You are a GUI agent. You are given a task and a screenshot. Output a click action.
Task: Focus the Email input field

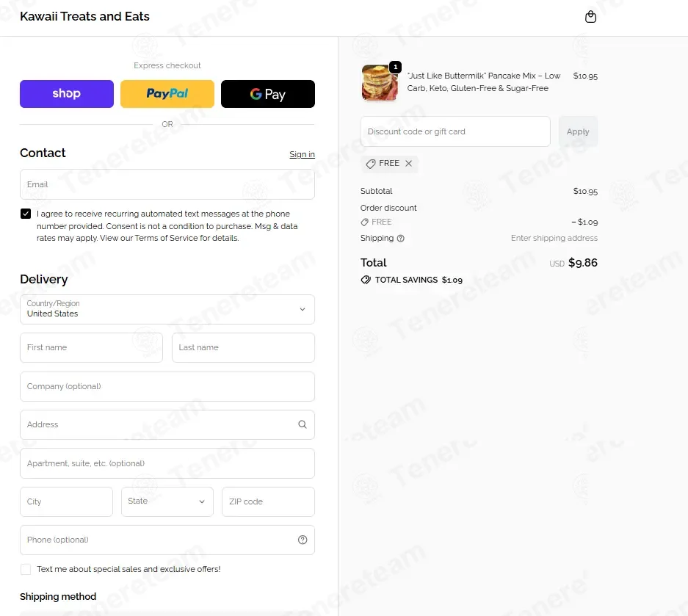click(x=167, y=184)
